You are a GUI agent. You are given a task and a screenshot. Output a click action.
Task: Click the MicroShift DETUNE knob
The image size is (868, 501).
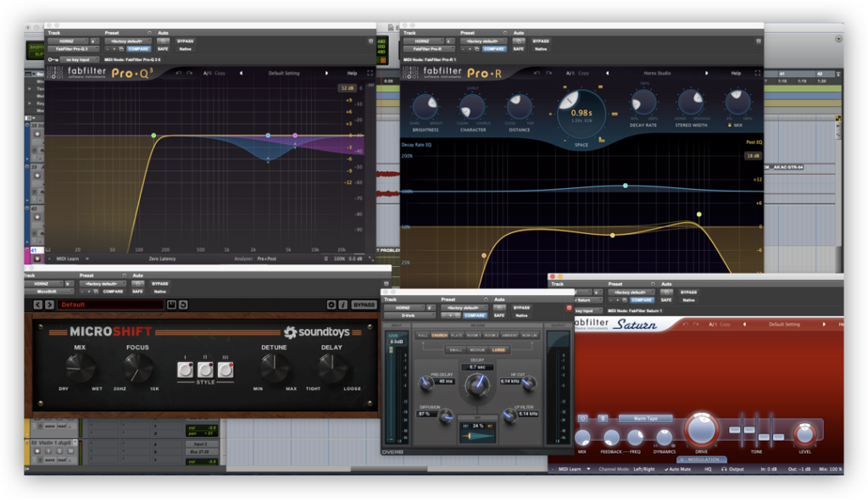274,368
